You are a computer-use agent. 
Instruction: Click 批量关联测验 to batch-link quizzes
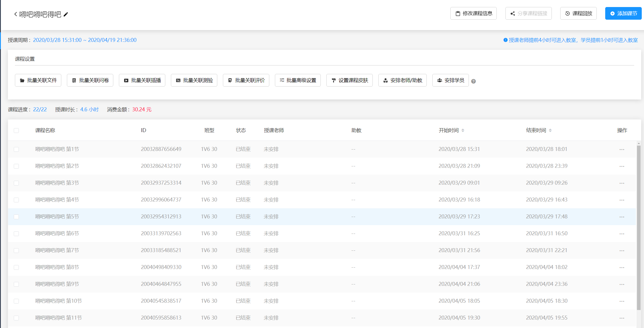194,80
